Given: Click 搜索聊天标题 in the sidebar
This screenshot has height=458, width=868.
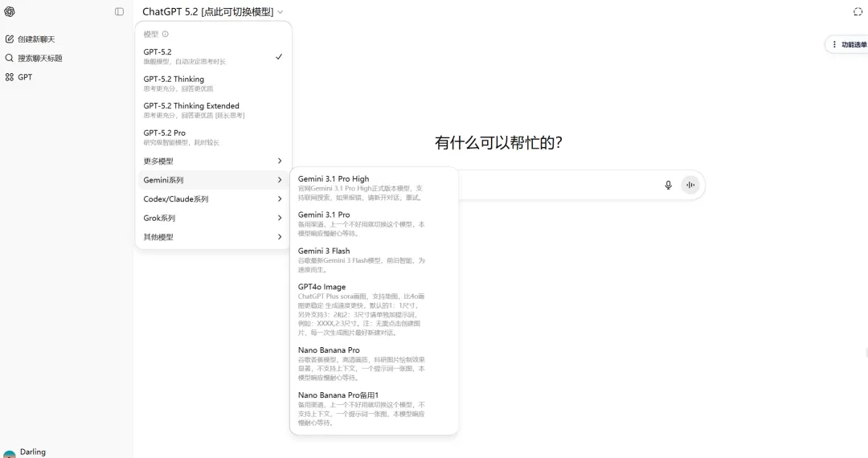Looking at the screenshot, I should [x=40, y=58].
